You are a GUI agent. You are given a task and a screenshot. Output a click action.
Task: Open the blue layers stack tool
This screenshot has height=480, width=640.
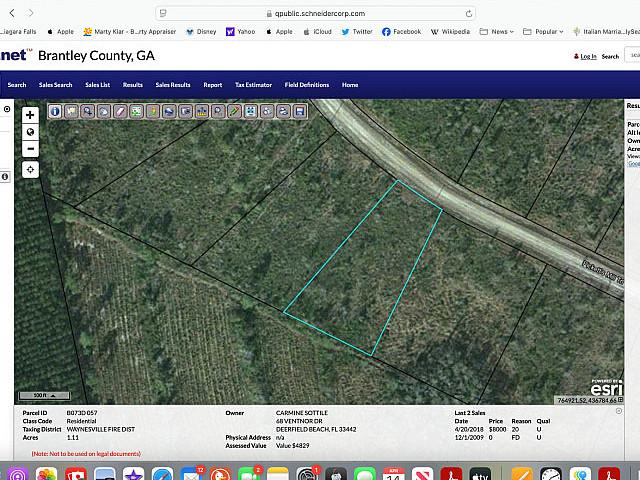click(169, 111)
